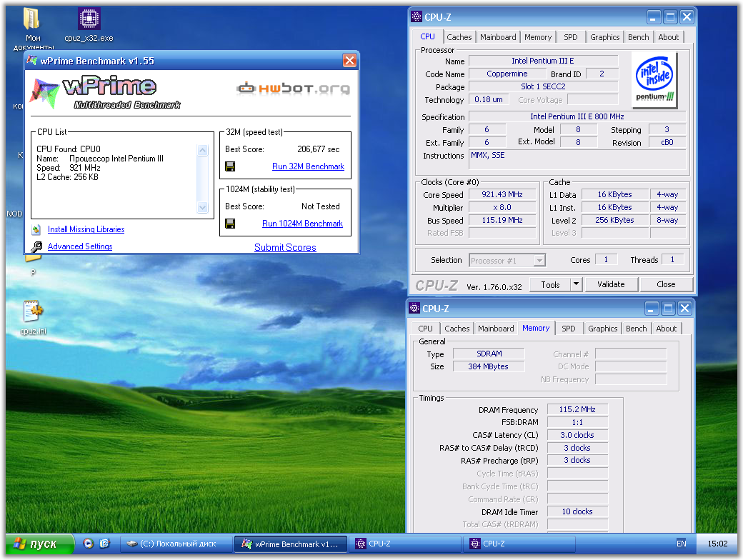Click the HWBOT.org logo in wPrime
Screen dimensions: 743x560
tap(294, 89)
